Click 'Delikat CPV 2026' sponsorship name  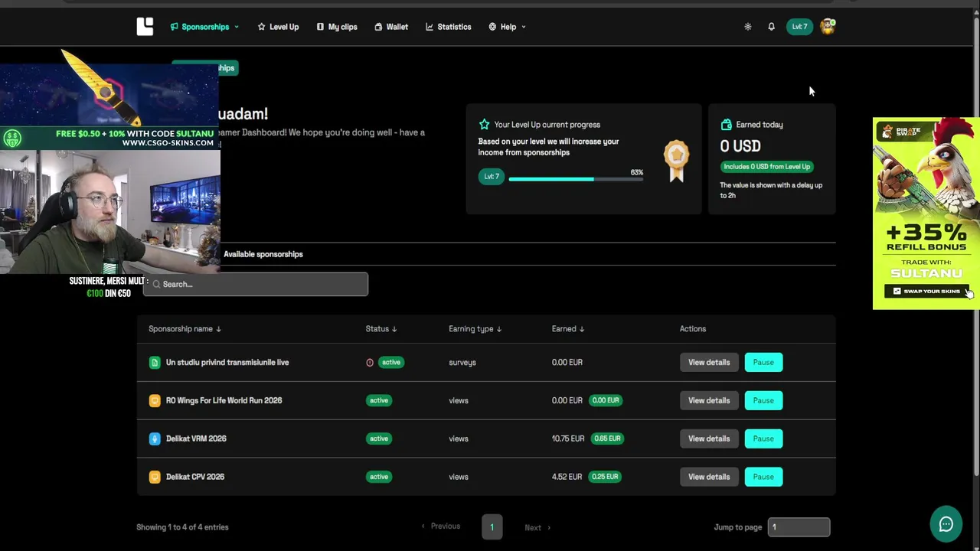195,477
